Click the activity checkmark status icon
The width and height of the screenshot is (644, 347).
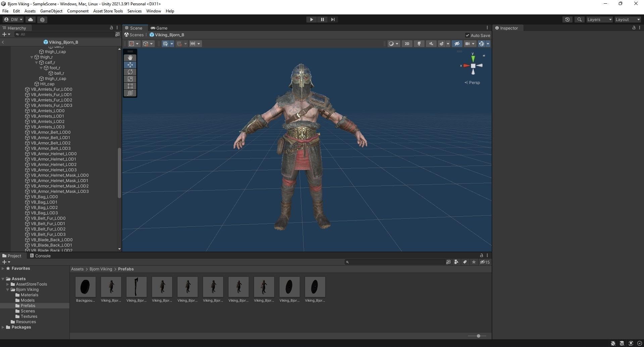pyautogui.click(x=639, y=343)
